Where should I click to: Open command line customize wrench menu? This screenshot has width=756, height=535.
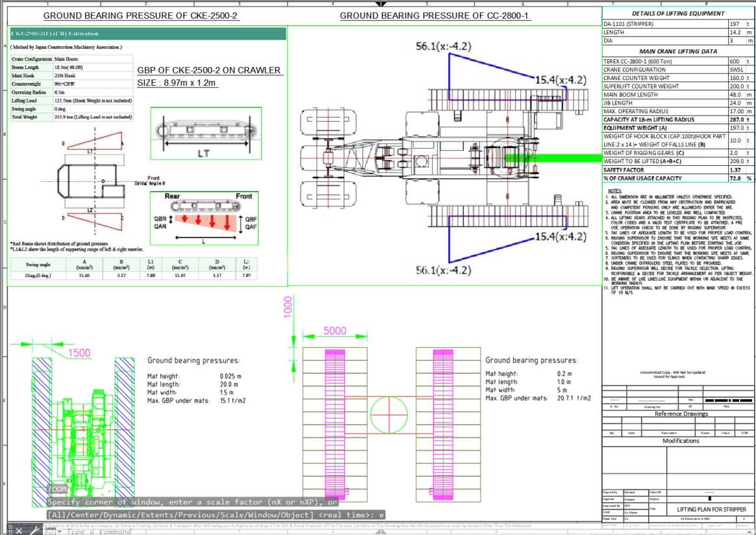tap(34, 530)
